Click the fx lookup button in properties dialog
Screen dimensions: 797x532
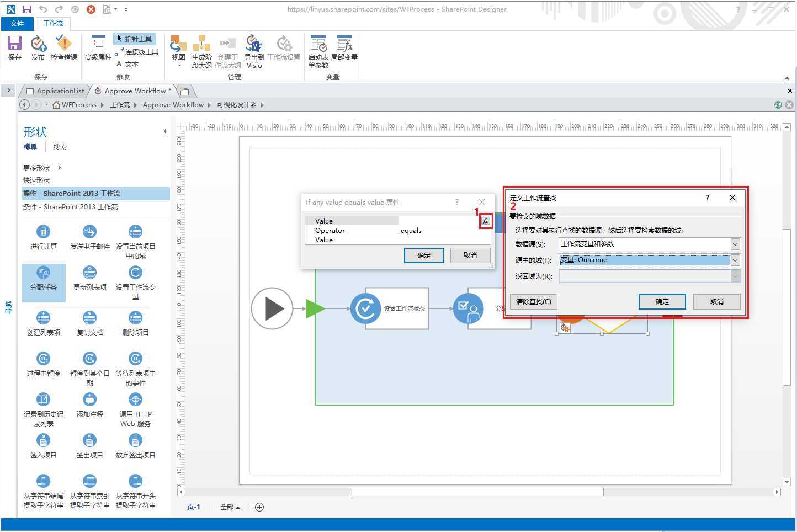486,221
